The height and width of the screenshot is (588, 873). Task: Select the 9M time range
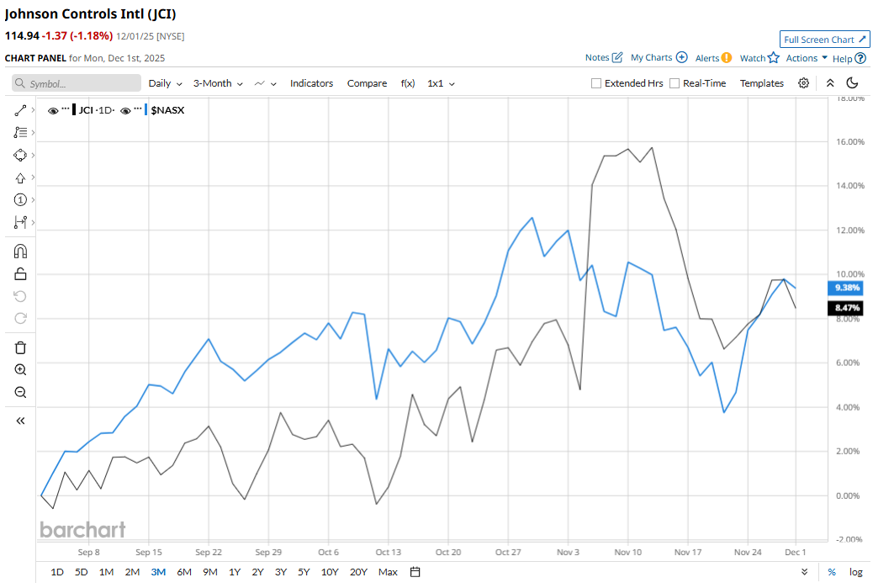coord(210,572)
